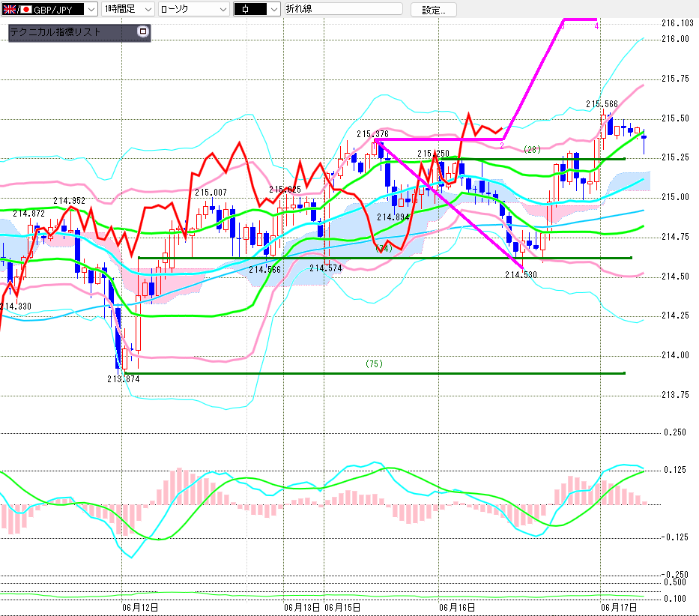
Task: Open the ローソク chart type dropdown
Action: [194, 9]
